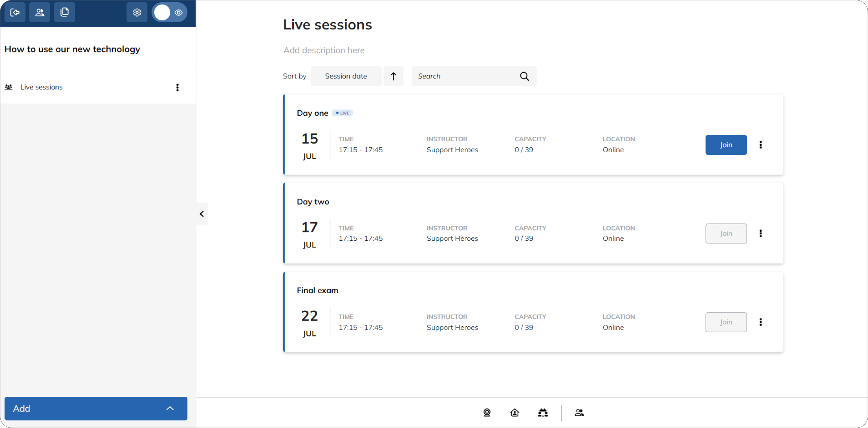Viewport: 868px width, 428px height.
Task: Open the settings gear icon
Action: pos(137,12)
